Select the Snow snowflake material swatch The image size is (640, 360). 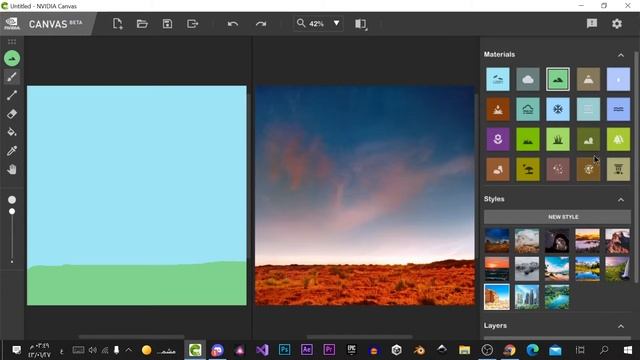click(558, 109)
